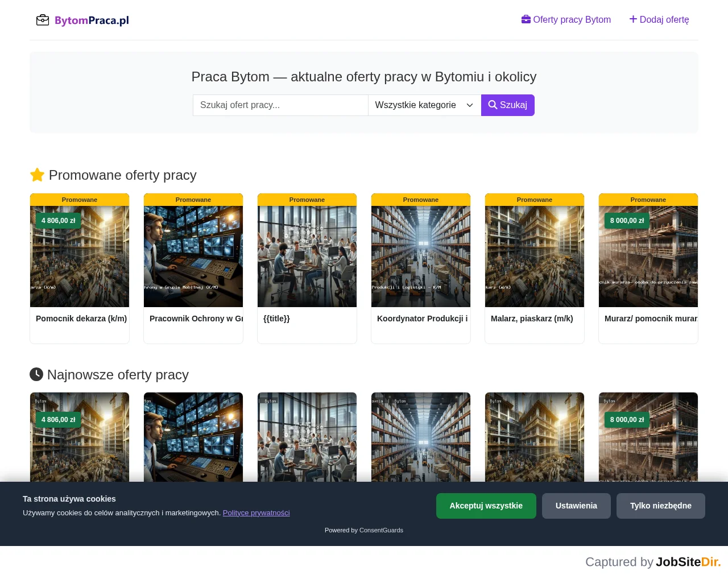Click the clock icon beside Najnowsze oferty pracy
The height and width of the screenshot is (579, 728).
(36, 374)
